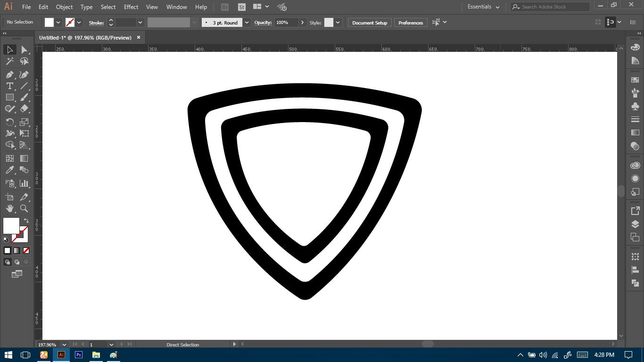This screenshot has height=362, width=644.
Task: Open the 3 pt. Round brush dropdown
Action: tap(248, 22)
